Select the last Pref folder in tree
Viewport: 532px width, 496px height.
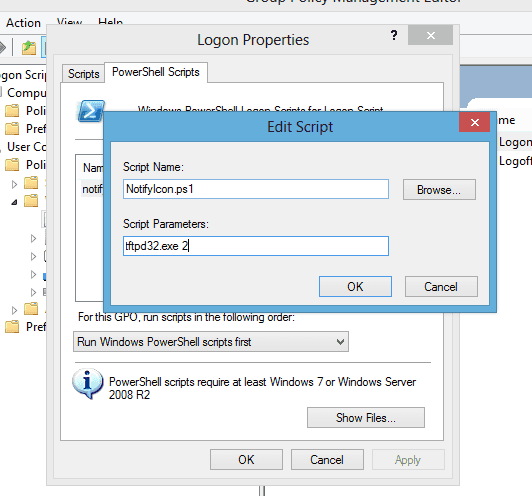25,327
